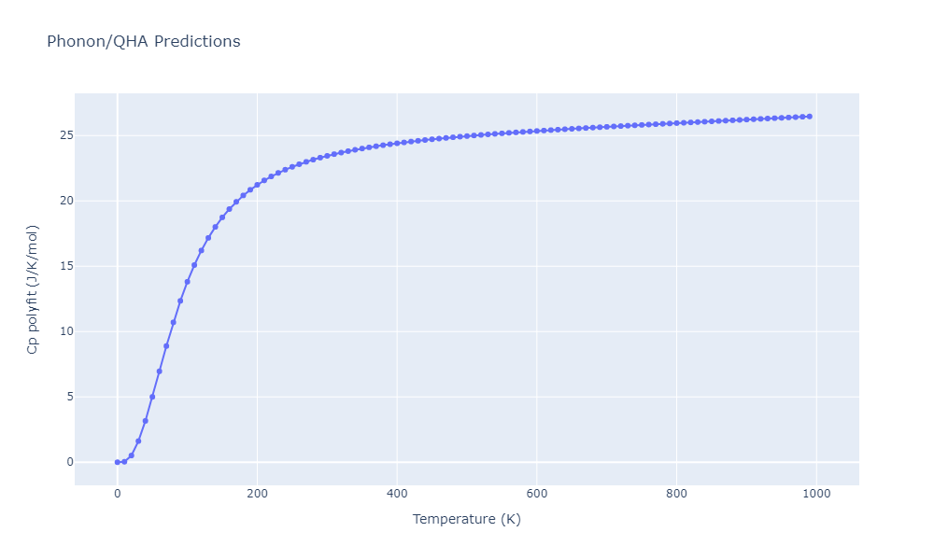Select the data point at 400 K
Viewport: 934px width, 560px height.
[397, 143]
